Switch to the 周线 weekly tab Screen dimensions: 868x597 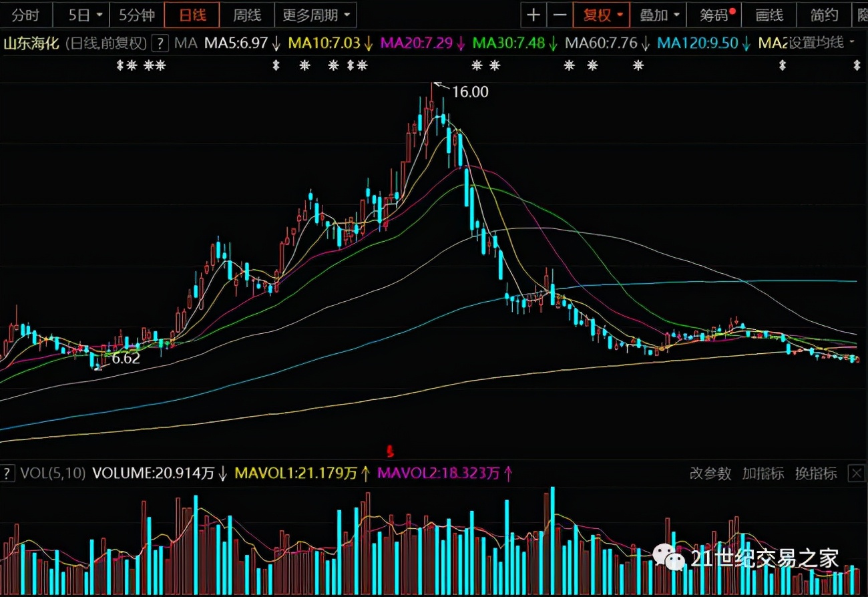click(x=246, y=15)
